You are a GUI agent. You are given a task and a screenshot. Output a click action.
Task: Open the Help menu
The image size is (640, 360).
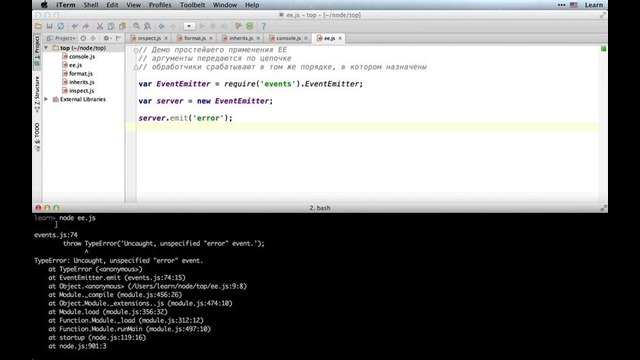pyautogui.click(x=252, y=5)
